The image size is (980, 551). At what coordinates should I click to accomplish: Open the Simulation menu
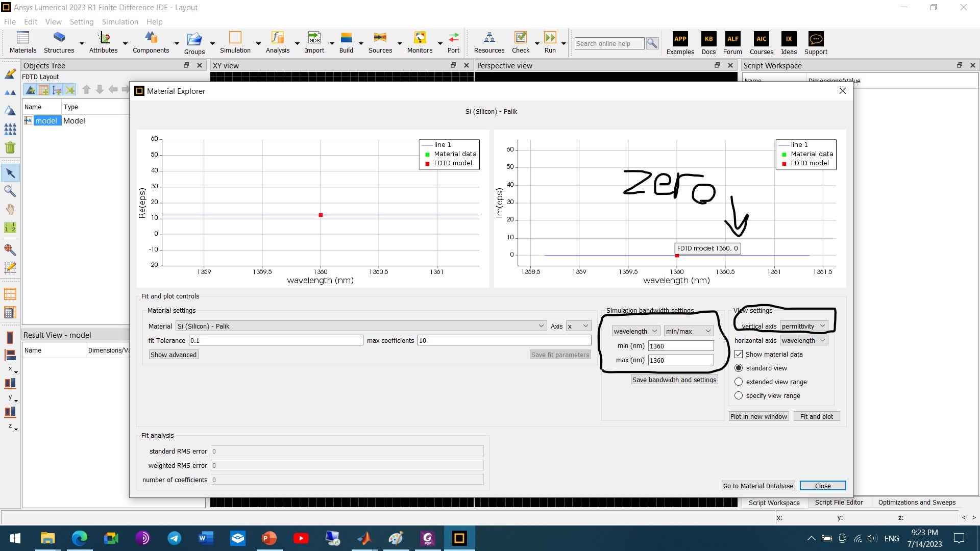(x=119, y=21)
